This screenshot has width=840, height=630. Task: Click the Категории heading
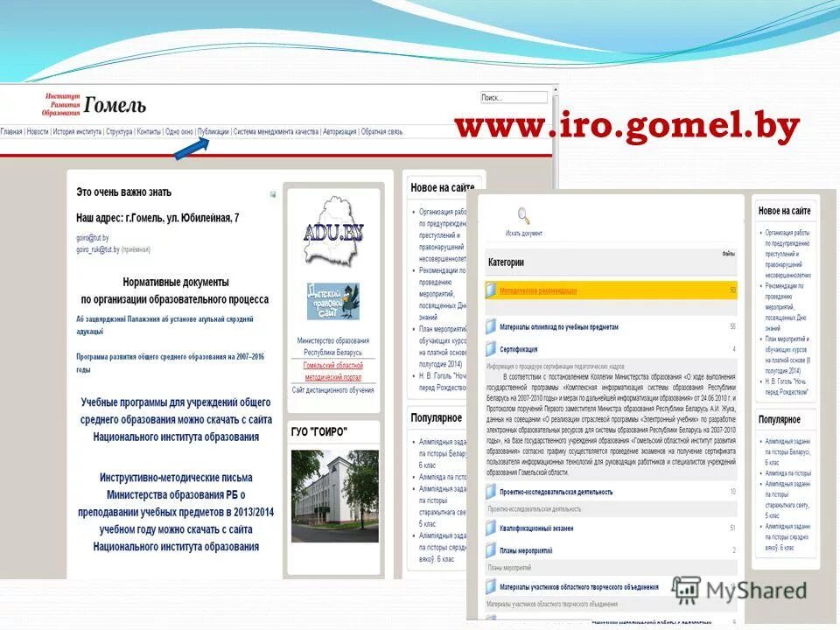(506, 262)
